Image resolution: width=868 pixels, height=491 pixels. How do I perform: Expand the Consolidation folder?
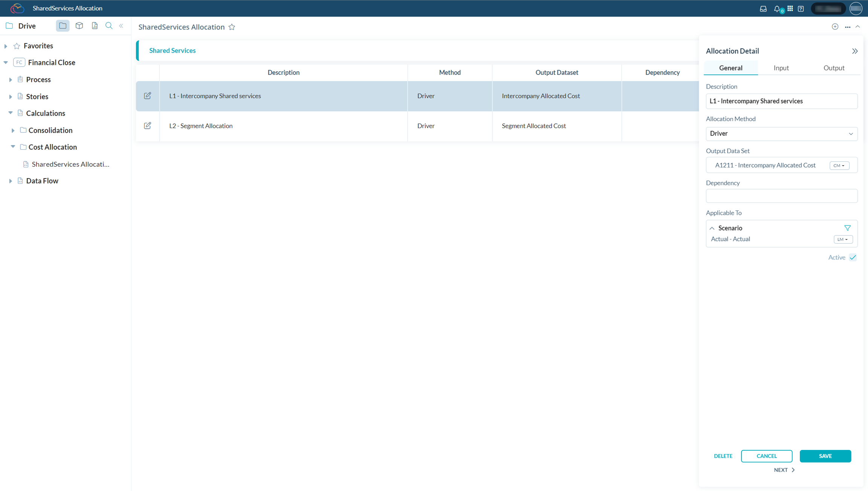[x=13, y=130]
